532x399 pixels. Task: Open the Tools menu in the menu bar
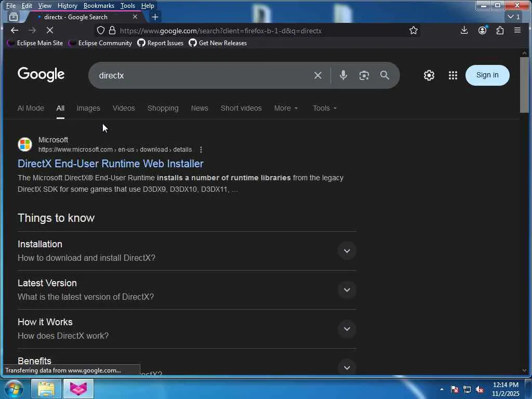click(x=128, y=5)
